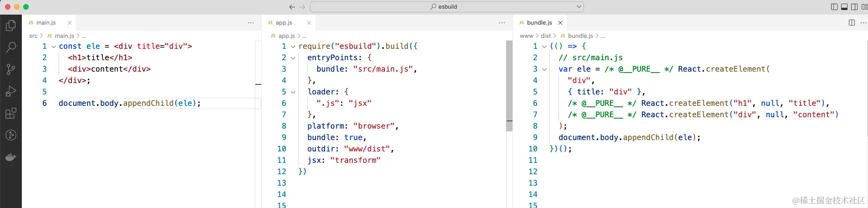Select the bundle.js editor tab
This screenshot has width=868, height=208.
[x=539, y=22]
